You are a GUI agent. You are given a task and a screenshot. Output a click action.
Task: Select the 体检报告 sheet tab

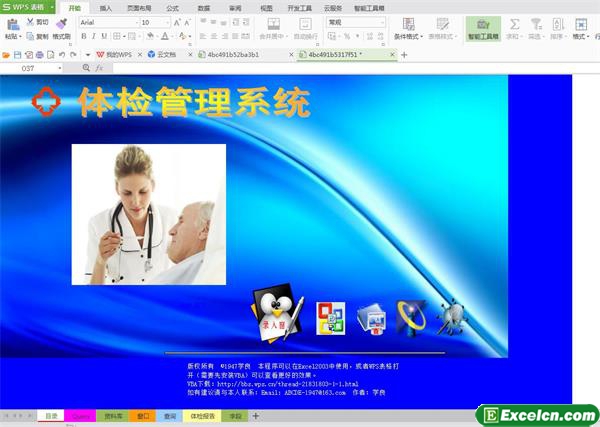[x=202, y=416]
